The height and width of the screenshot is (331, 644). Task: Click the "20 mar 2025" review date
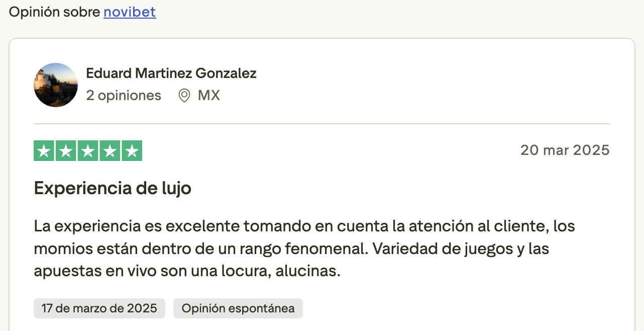coord(565,150)
